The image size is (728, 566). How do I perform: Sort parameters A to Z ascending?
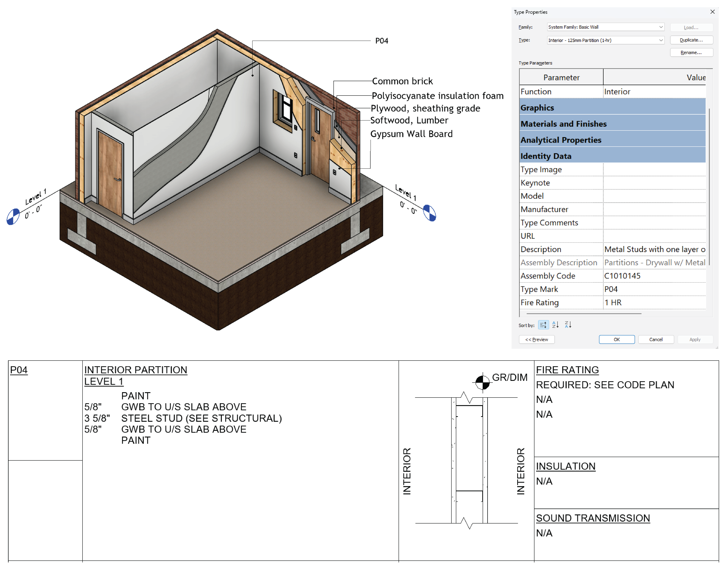pos(555,325)
